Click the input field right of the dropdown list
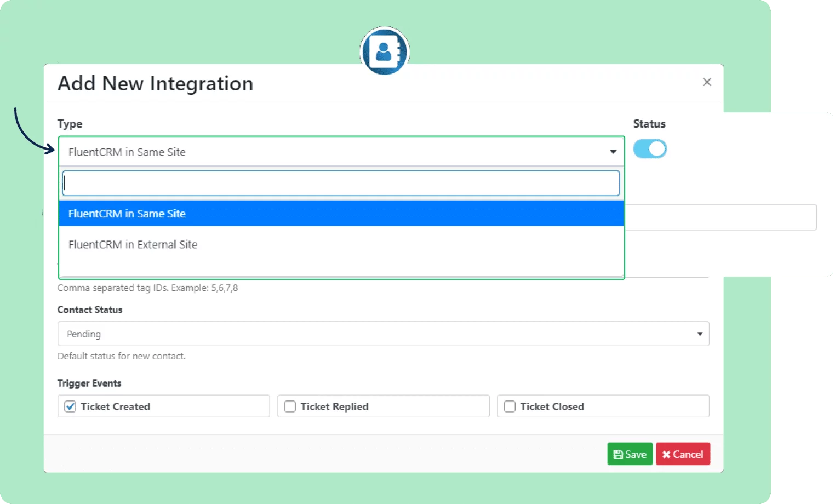The height and width of the screenshot is (504, 835). (721, 217)
